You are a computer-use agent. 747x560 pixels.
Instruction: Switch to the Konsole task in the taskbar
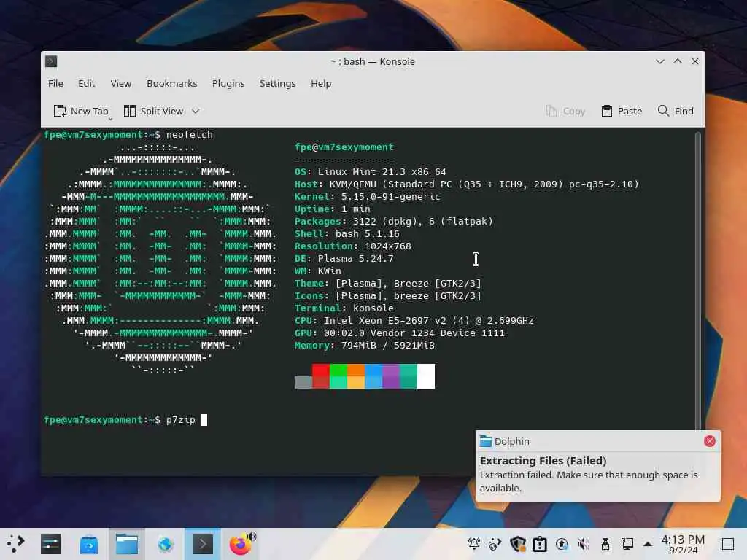(203, 544)
